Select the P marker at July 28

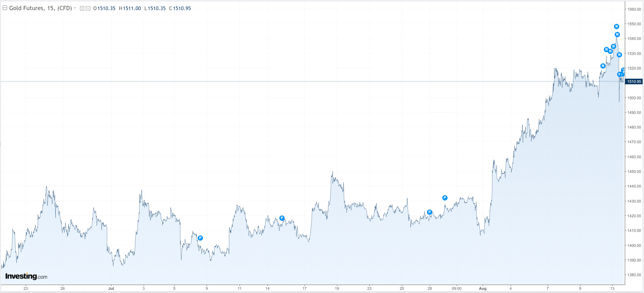(430, 212)
